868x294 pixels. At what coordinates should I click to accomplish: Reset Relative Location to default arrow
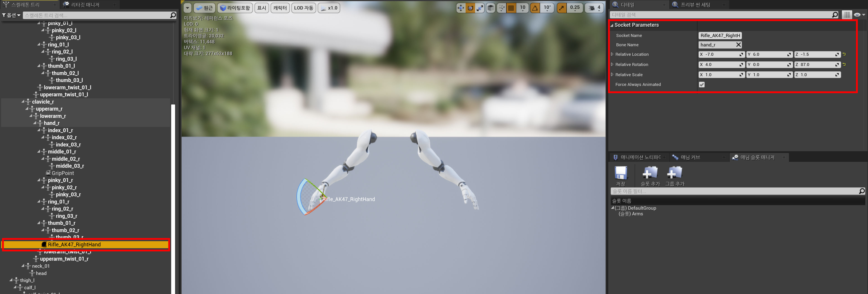pyautogui.click(x=844, y=54)
